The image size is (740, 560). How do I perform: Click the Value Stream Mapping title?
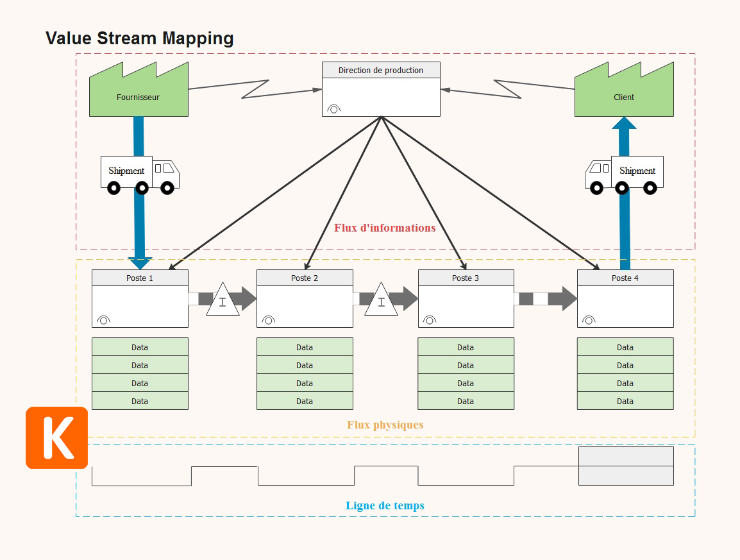coord(140,38)
